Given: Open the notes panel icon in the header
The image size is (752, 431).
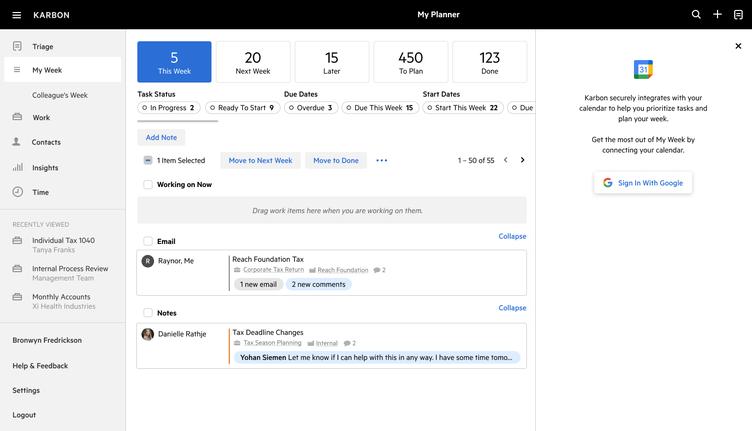Looking at the screenshot, I should coord(738,14).
